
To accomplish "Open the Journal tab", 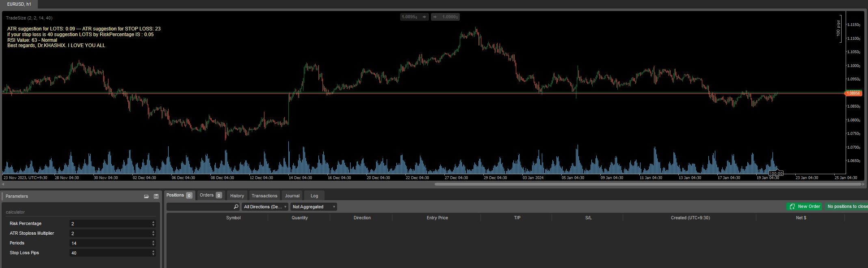I will pyautogui.click(x=292, y=196).
